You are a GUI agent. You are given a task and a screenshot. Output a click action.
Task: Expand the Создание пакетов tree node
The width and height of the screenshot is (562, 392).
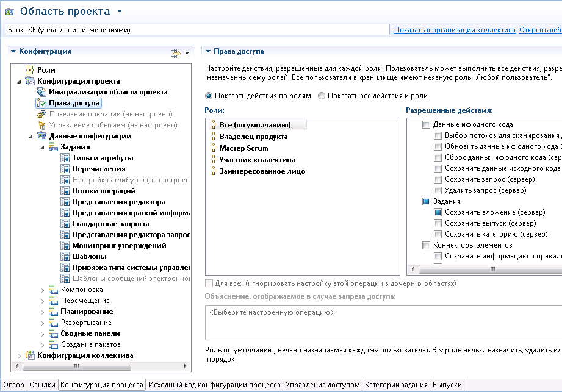pos(42,345)
